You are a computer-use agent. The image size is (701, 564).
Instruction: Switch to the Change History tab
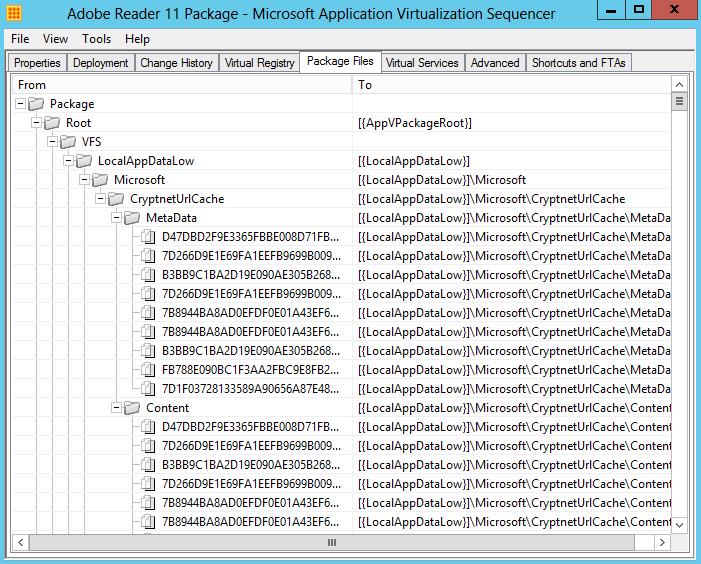(177, 63)
